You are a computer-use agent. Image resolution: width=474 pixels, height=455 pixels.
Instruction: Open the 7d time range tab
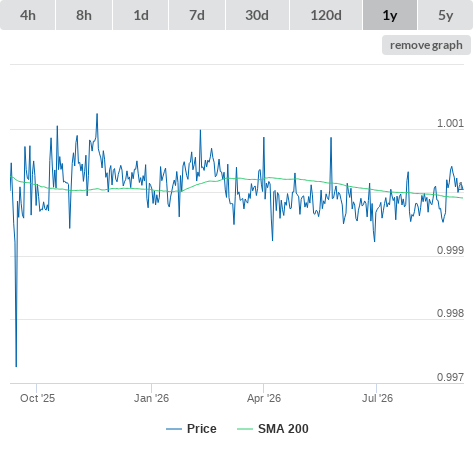[x=197, y=15]
